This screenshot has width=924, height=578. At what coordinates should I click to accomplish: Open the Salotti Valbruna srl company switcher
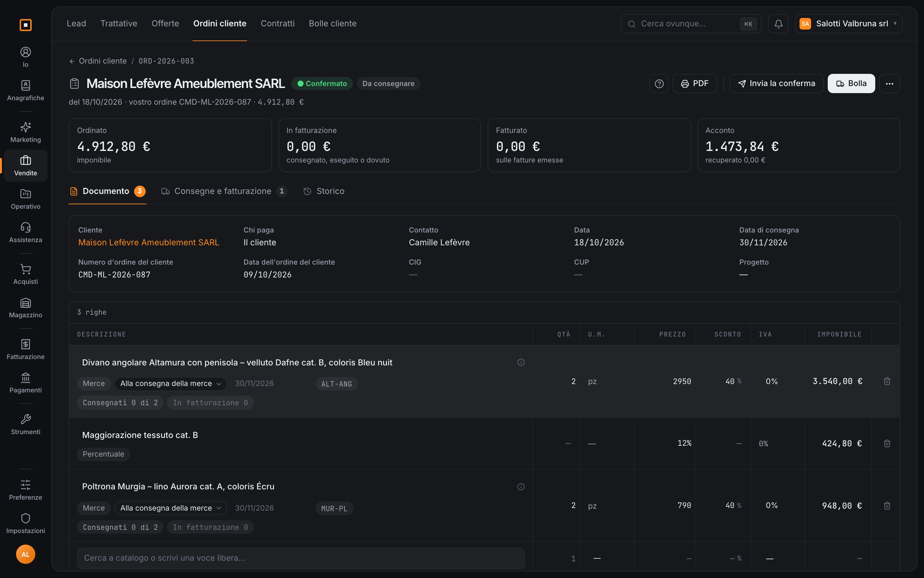(848, 24)
